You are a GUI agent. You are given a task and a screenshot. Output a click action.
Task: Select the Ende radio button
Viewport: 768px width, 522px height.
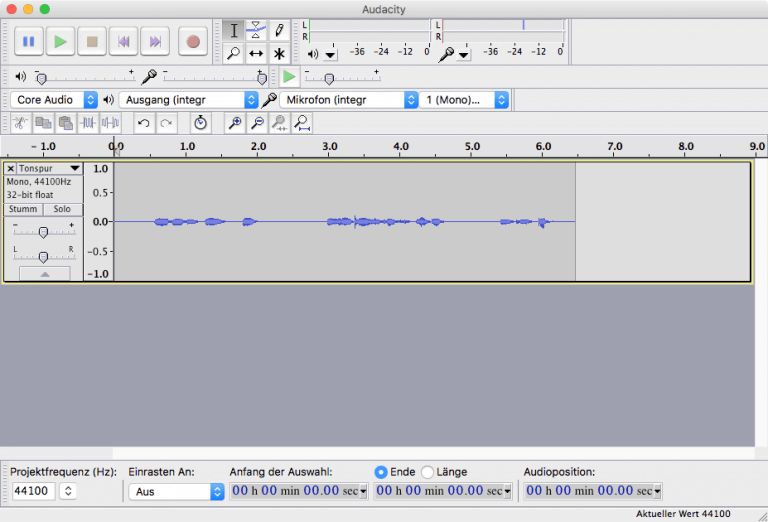click(381, 472)
